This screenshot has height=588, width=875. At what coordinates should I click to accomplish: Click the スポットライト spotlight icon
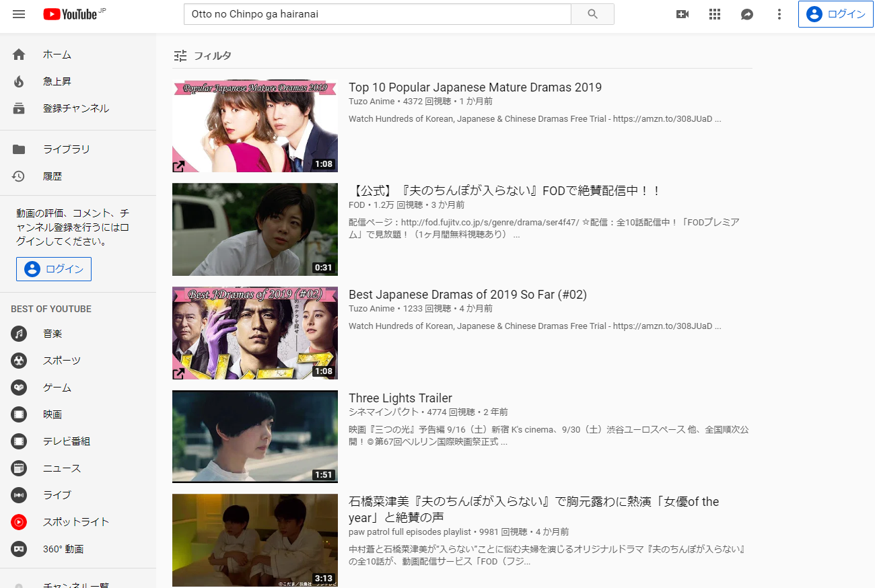tap(19, 522)
